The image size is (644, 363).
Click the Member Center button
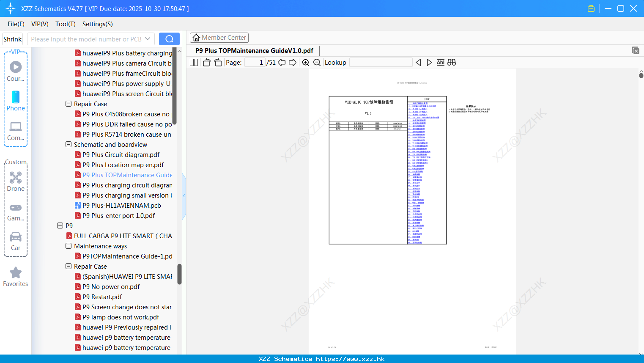[219, 38]
